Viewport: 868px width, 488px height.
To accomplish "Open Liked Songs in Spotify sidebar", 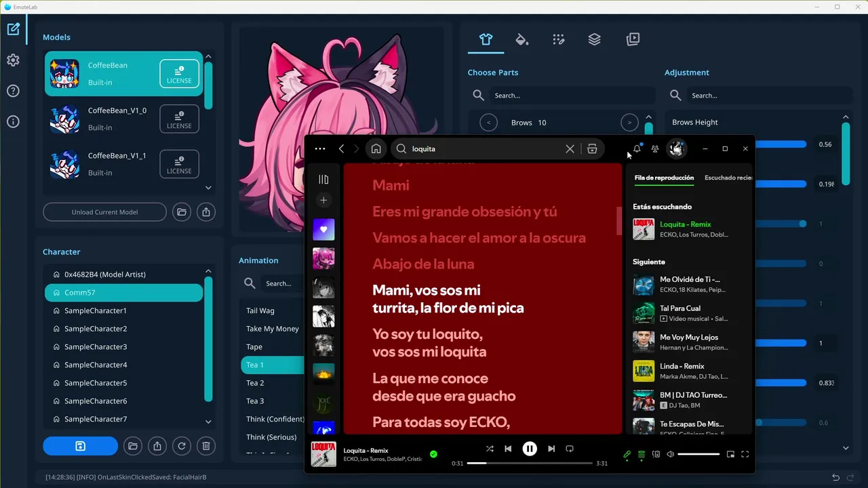I will point(323,229).
